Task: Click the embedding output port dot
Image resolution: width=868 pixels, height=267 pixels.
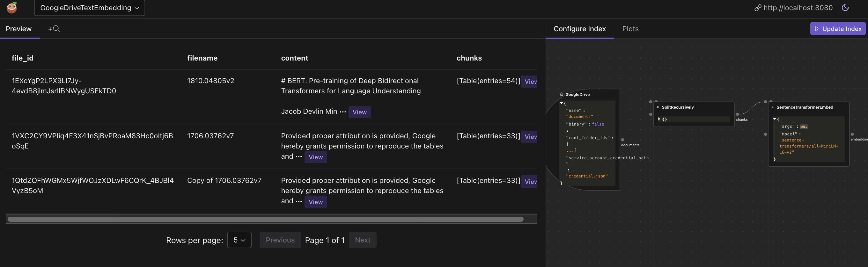Action: 852,134
